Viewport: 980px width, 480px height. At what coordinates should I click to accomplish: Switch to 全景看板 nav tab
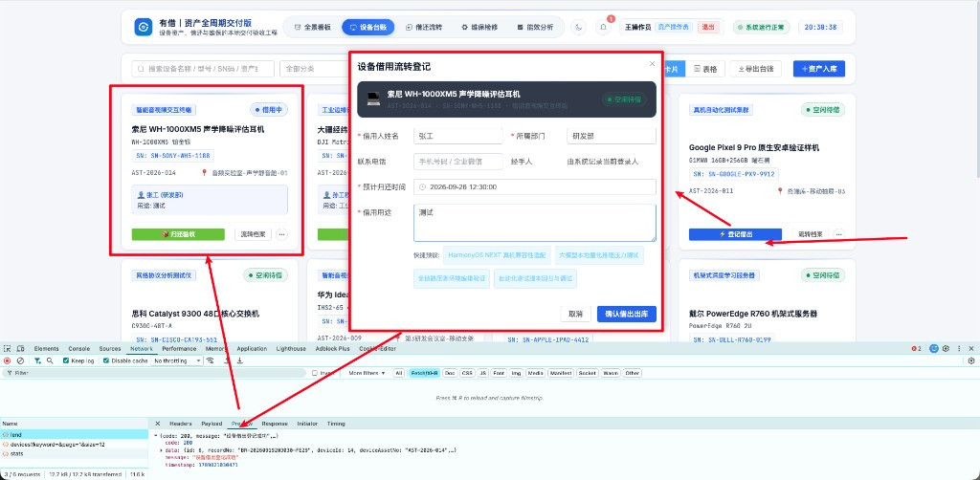(313, 28)
